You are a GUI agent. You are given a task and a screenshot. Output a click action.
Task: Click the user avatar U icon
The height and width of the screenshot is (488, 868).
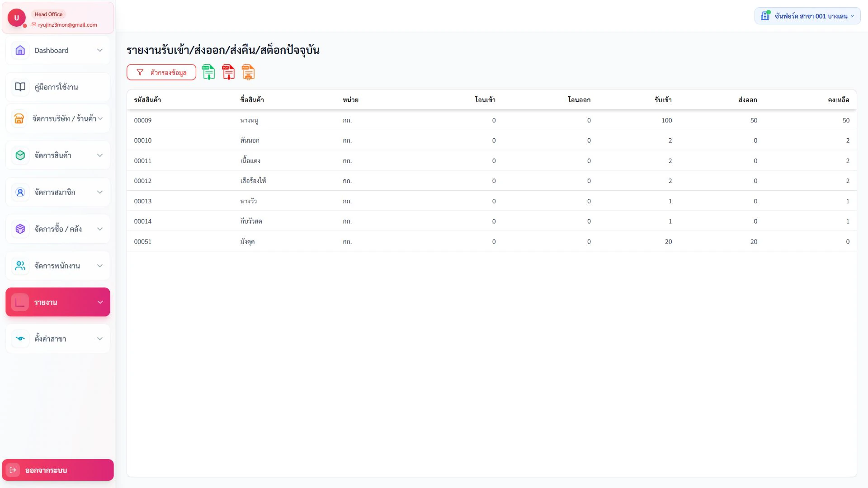click(x=17, y=18)
